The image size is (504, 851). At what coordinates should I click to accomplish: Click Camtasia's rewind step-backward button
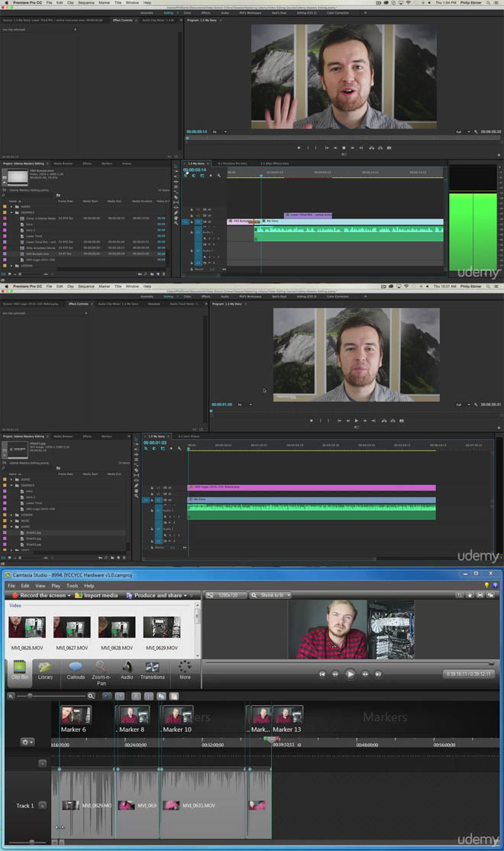click(x=335, y=674)
